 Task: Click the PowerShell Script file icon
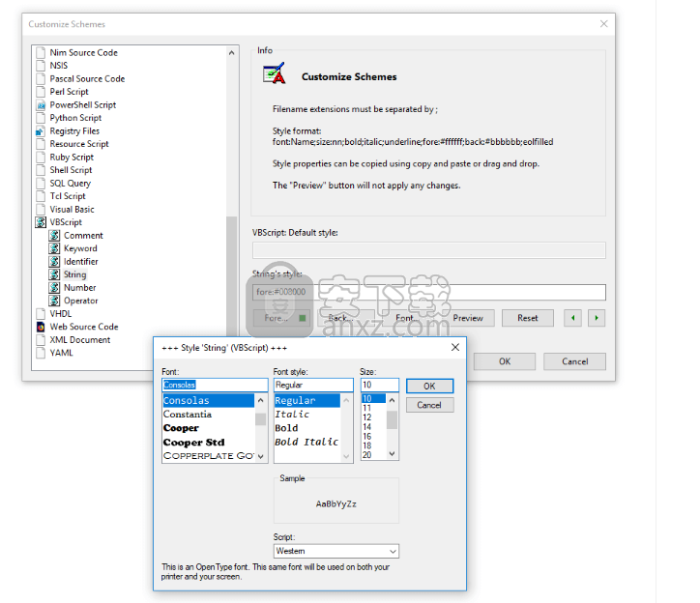point(41,105)
